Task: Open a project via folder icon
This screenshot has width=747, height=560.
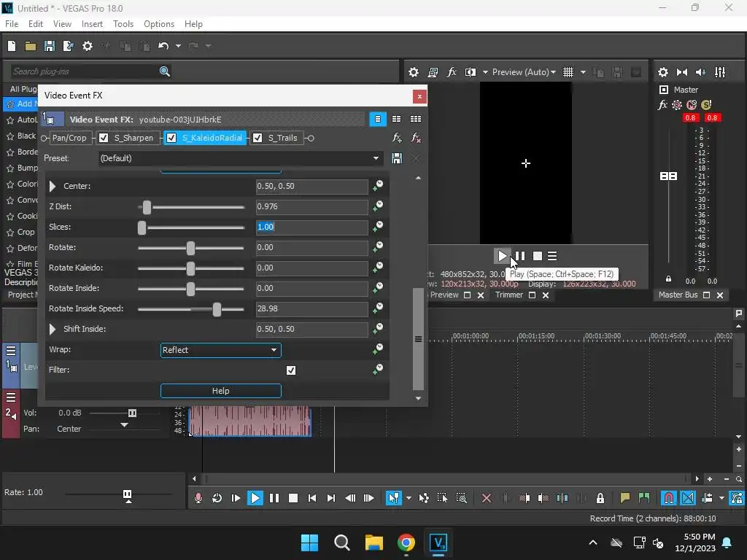Action: (x=31, y=46)
